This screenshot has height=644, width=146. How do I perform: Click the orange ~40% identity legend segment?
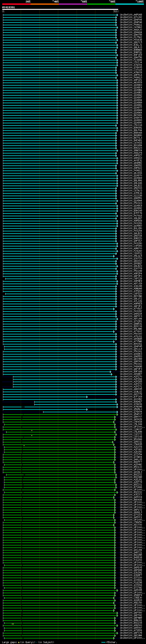[45, 4]
